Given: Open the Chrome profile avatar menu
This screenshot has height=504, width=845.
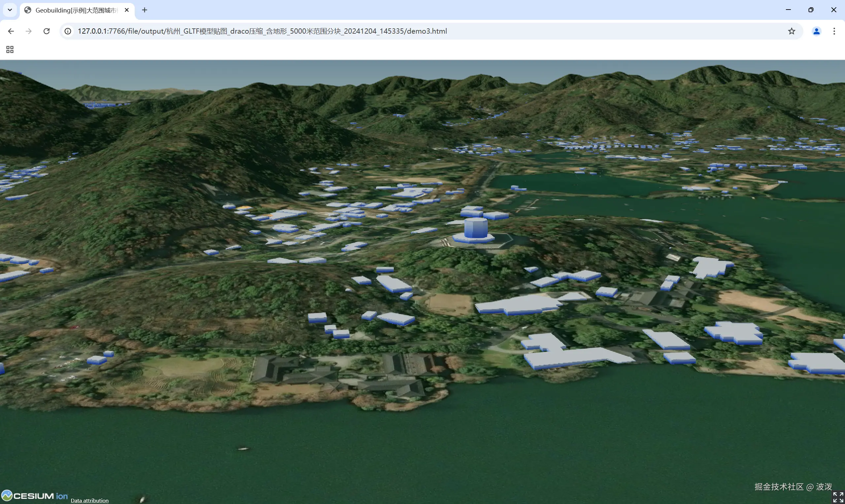Looking at the screenshot, I should pyautogui.click(x=816, y=31).
